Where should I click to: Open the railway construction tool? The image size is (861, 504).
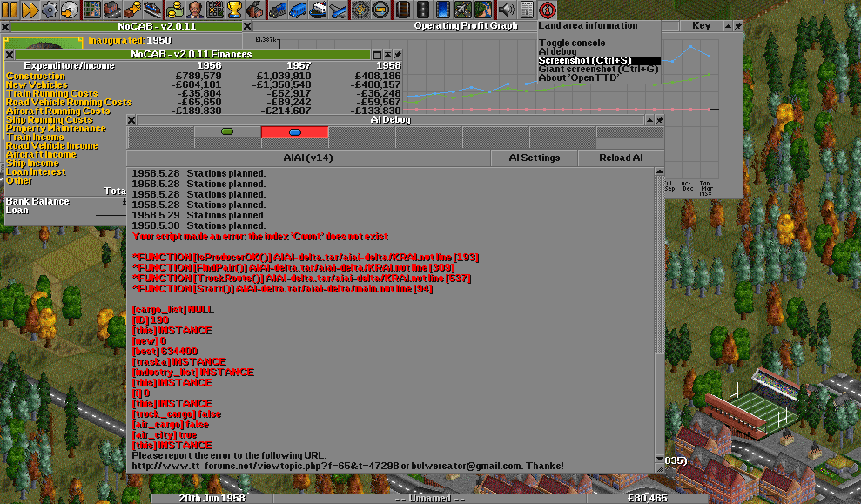click(x=402, y=10)
